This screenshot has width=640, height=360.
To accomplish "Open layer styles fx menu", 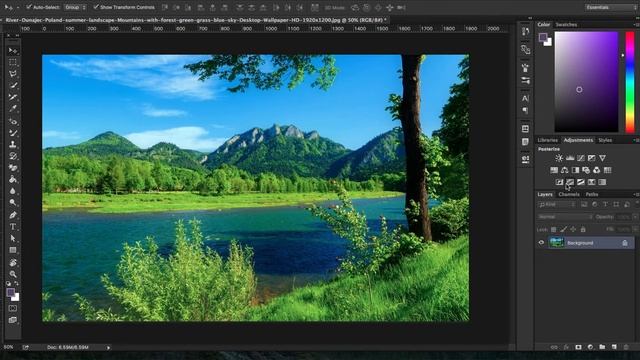I will click(566, 347).
